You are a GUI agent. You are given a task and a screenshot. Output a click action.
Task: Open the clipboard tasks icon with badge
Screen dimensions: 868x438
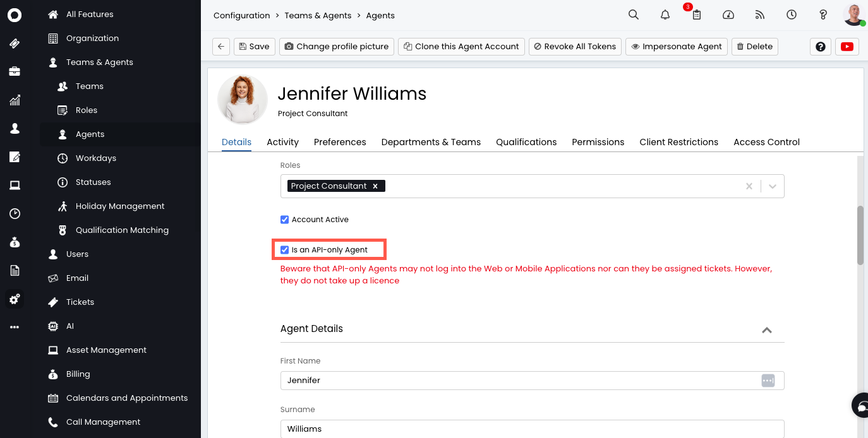(x=697, y=15)
